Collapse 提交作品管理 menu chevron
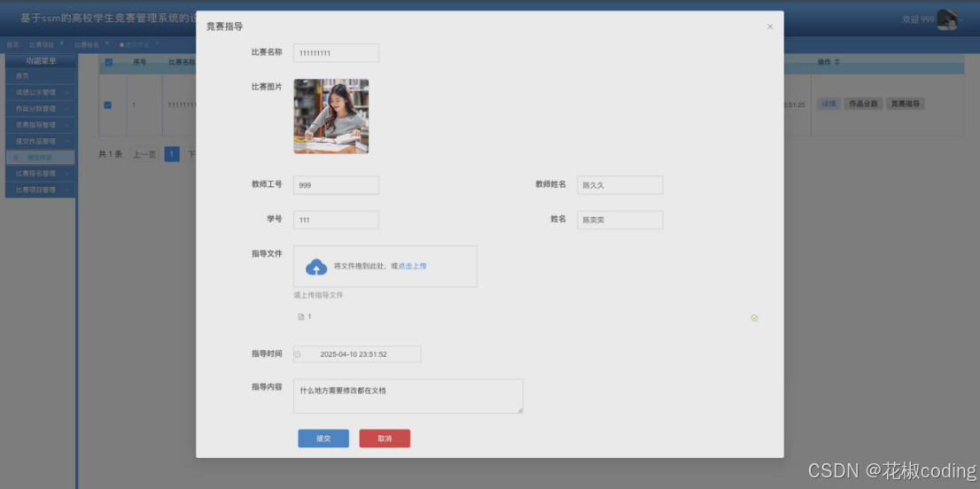Screen dimensions: 980x489 click(66, 141)
